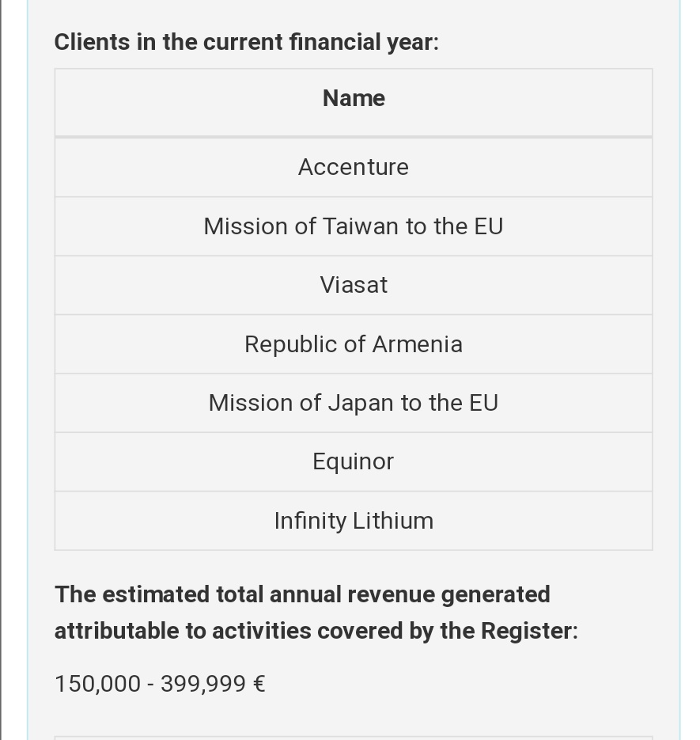Click the "Name" column header
Image resolution: width=700 pixels, height=740 pixels.
pyautogui.click(x=354, y=98)
